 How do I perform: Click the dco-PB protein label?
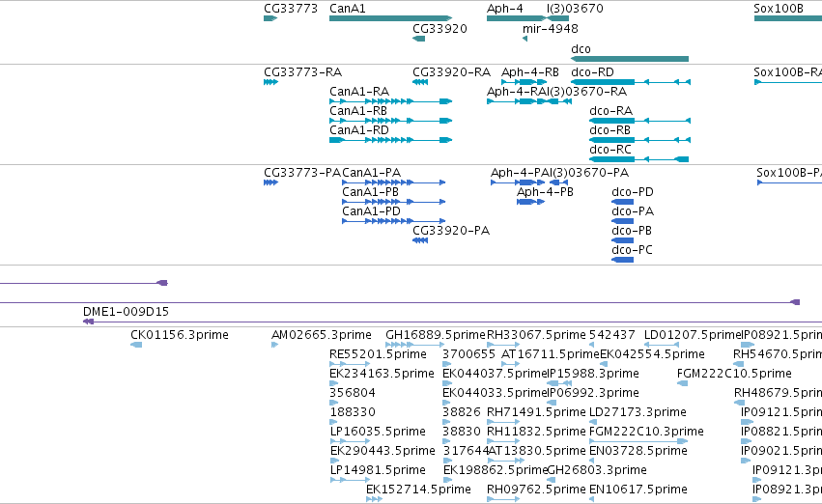coord(631,231)
